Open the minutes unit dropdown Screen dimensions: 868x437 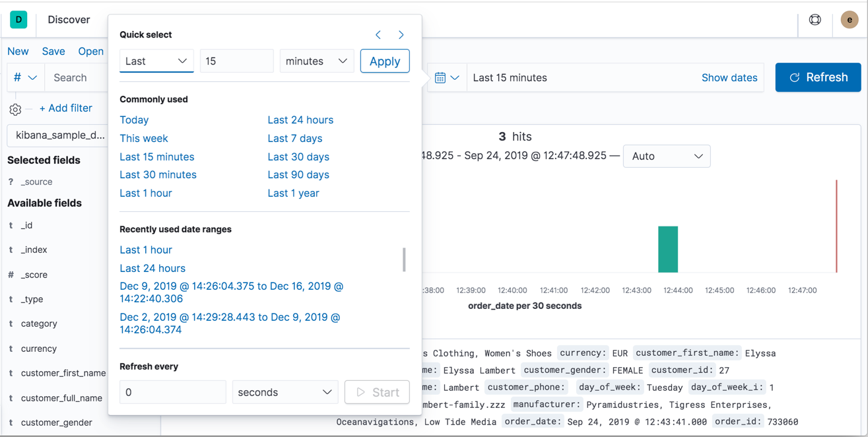tap(316, 60)
